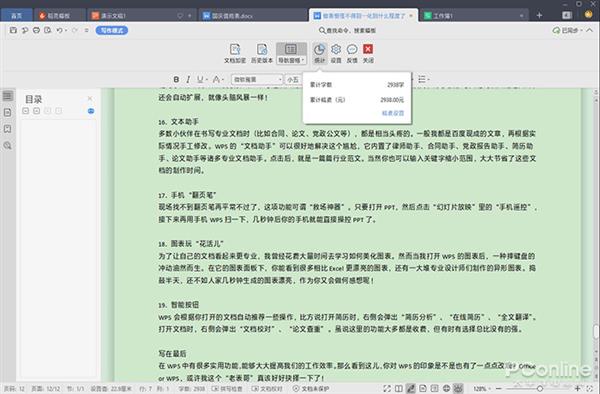The image size is (600, 394).
Task: Click the find magnifier icon in left sidebar
Action: point(8,145)
